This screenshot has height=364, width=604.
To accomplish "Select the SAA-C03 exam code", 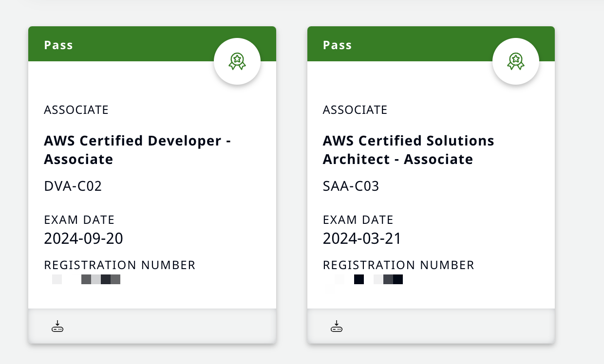I will click(351, 186).
